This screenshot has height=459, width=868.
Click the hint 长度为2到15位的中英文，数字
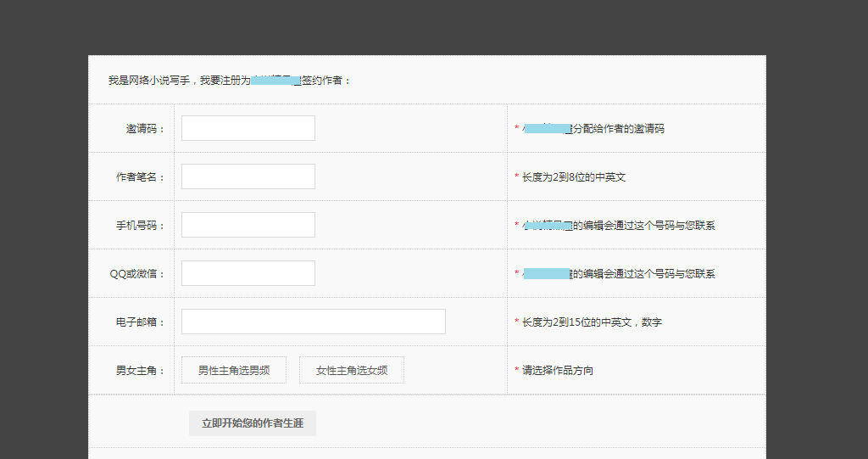click(x=592, y=322)
